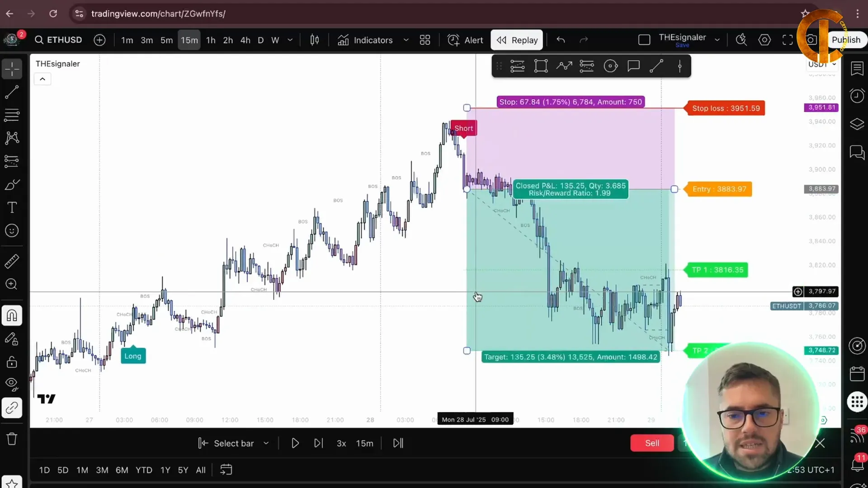Screen dimensions: 868x488
Task: Create a new Alert
Action: click(x=465, y=40)
